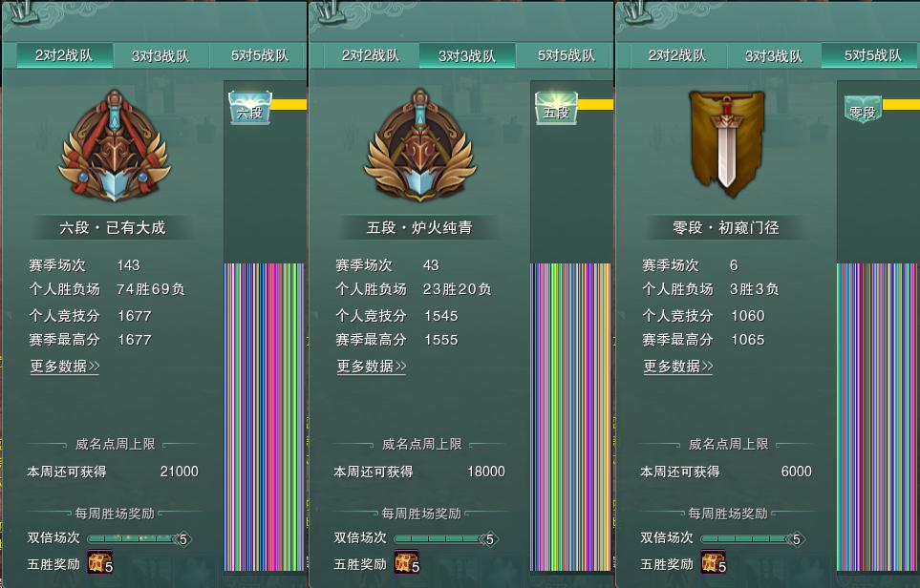Select 2对2战队 tab in third panel
920x588 pixels.
pos(677,55)
